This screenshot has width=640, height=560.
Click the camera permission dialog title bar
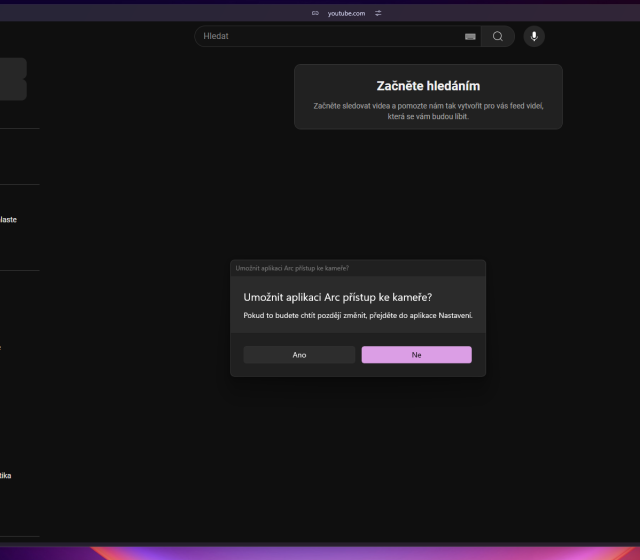[358, 268]
